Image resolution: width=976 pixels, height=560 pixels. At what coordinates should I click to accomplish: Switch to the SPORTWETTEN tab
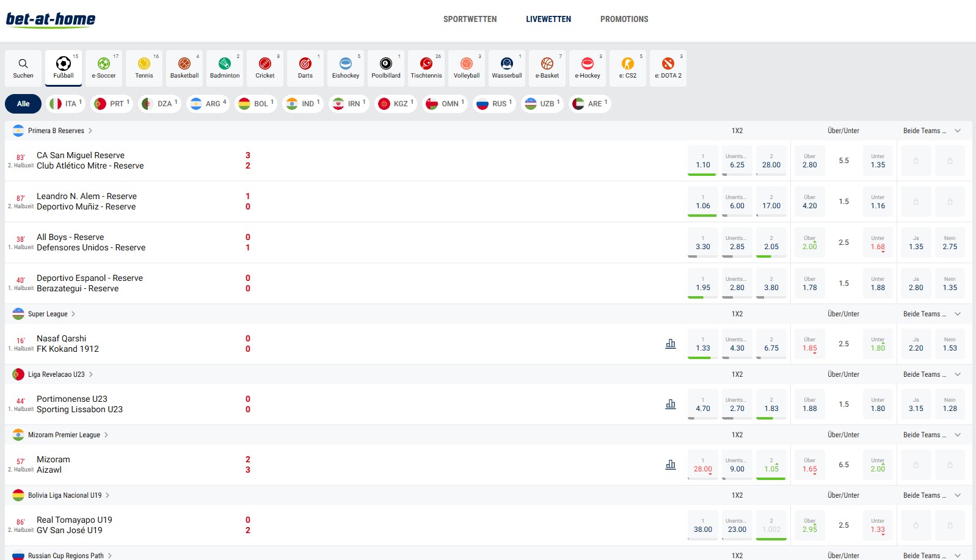tap(470, 20)
